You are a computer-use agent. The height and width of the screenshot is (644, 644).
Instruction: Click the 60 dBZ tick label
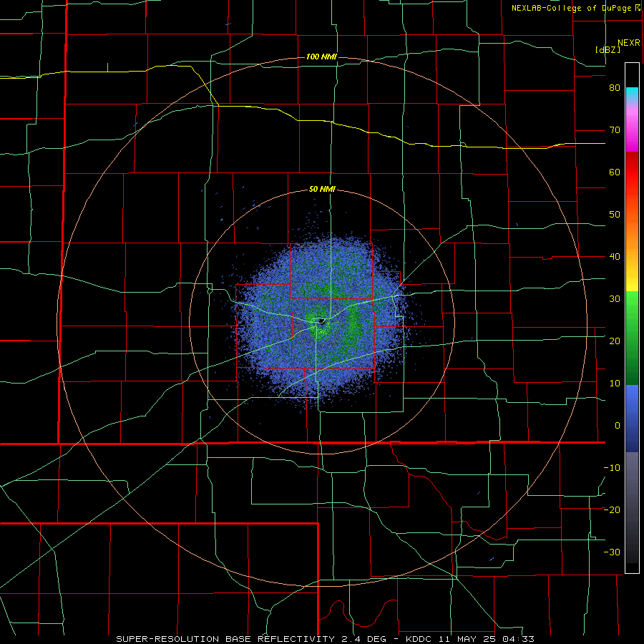(615, 172)
